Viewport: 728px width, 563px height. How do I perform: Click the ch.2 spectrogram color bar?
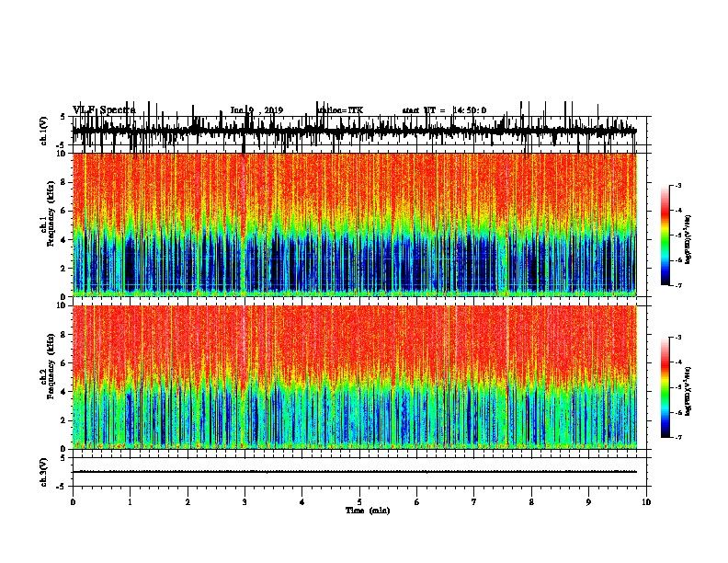click(x=665, y=387)
